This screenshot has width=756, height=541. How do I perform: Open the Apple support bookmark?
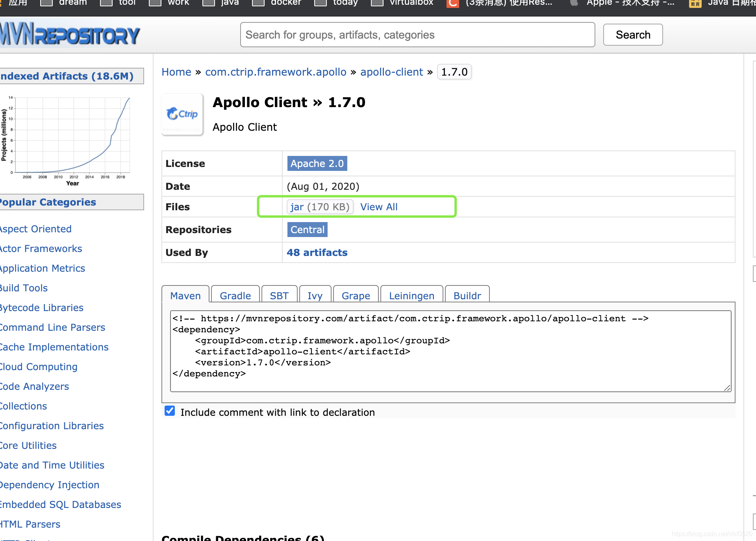[x=622, y=3]
